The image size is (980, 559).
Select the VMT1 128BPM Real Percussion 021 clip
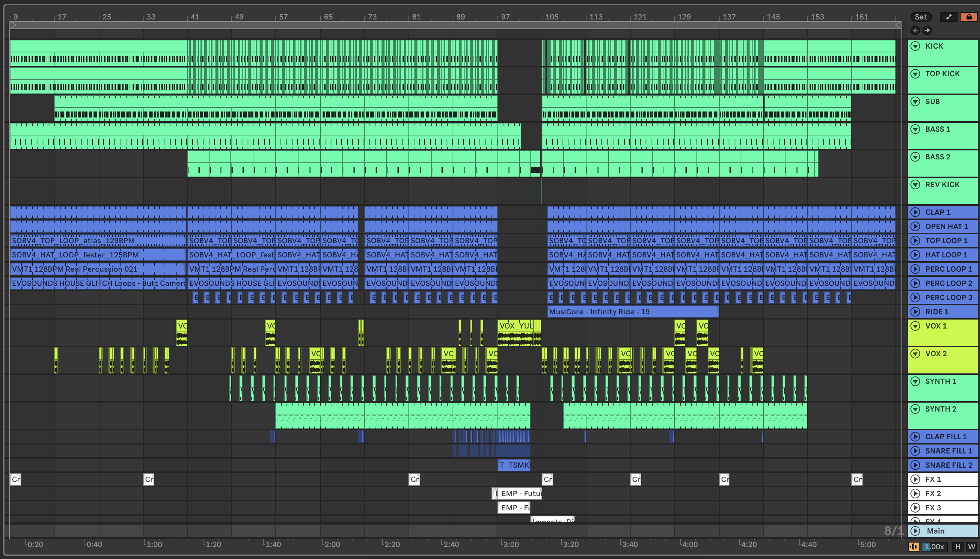pyautogui.click(x=98, y=269)
